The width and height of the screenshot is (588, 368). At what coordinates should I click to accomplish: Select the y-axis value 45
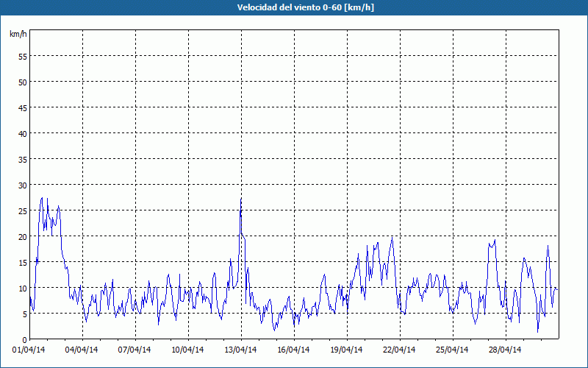point(23,108)
